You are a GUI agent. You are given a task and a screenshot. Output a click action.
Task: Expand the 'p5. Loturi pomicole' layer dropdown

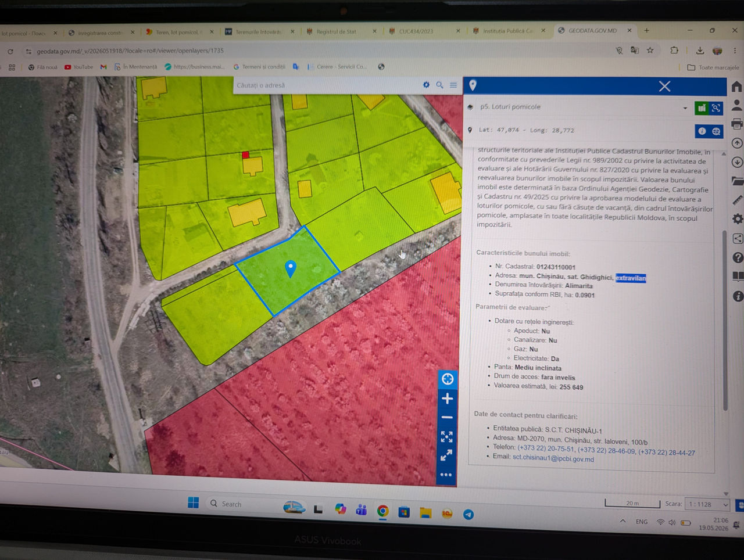coord(685,108)
